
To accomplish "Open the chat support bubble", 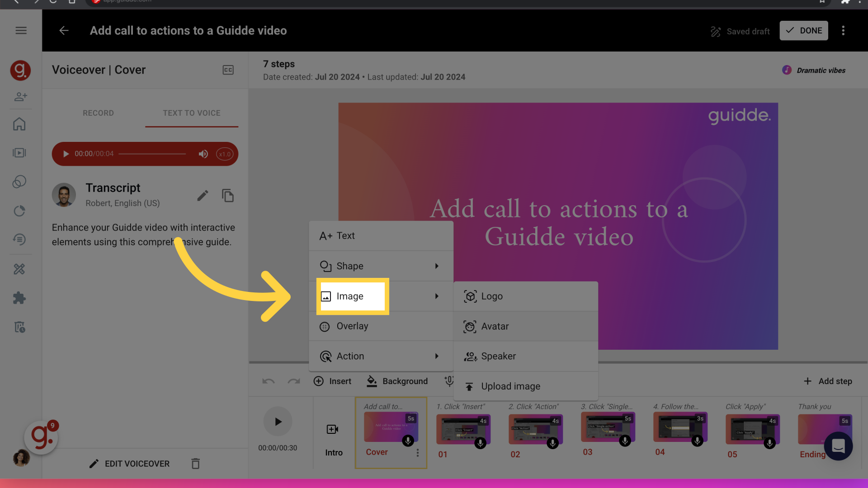I will coord(838,446).
